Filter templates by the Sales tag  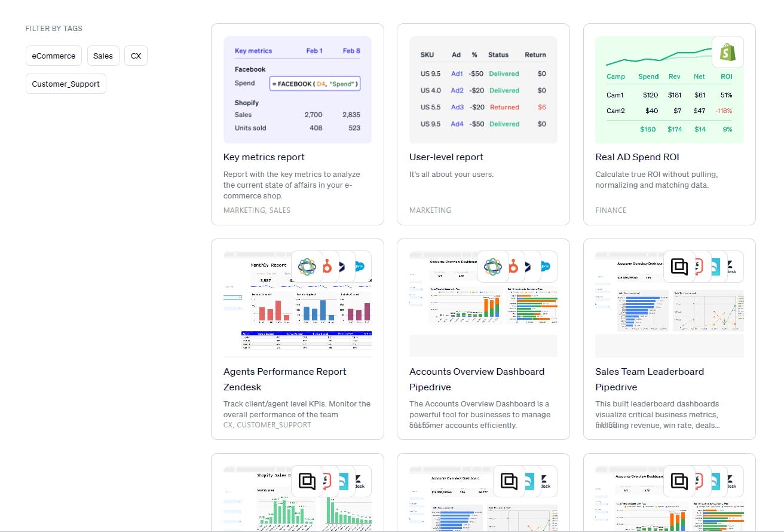click(103, 56)
